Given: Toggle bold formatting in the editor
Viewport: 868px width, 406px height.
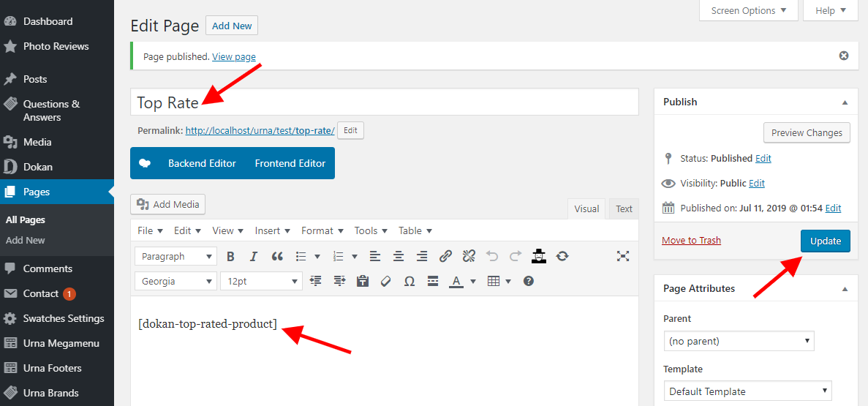Looking at the screenshot, I should pyautogui.click(x=231, y=257).
